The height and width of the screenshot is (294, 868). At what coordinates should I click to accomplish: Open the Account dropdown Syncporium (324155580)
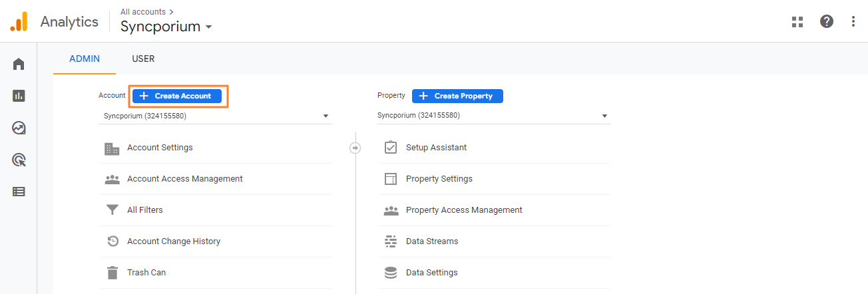[x=216, y=116]
